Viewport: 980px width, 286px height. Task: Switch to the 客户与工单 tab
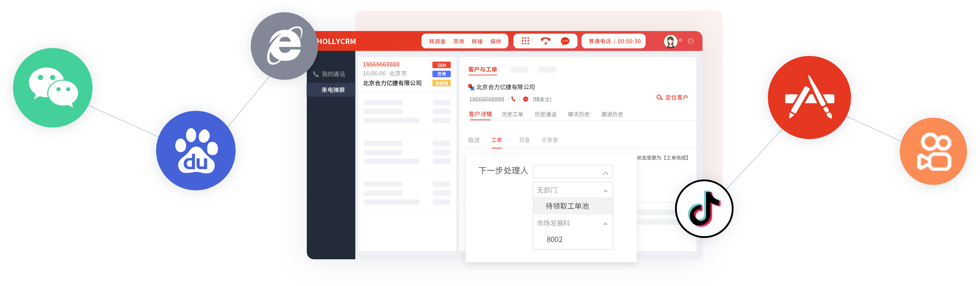point(482,70)
